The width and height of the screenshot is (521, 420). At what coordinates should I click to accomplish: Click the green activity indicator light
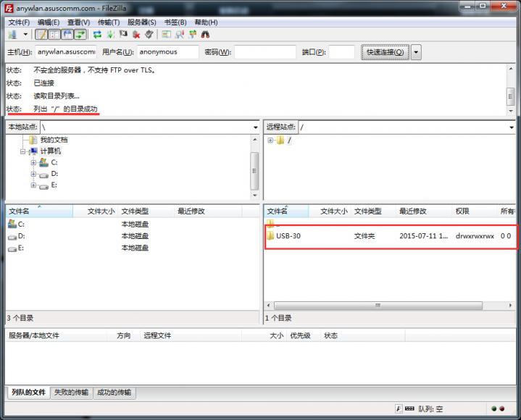[x=494, y=408]
